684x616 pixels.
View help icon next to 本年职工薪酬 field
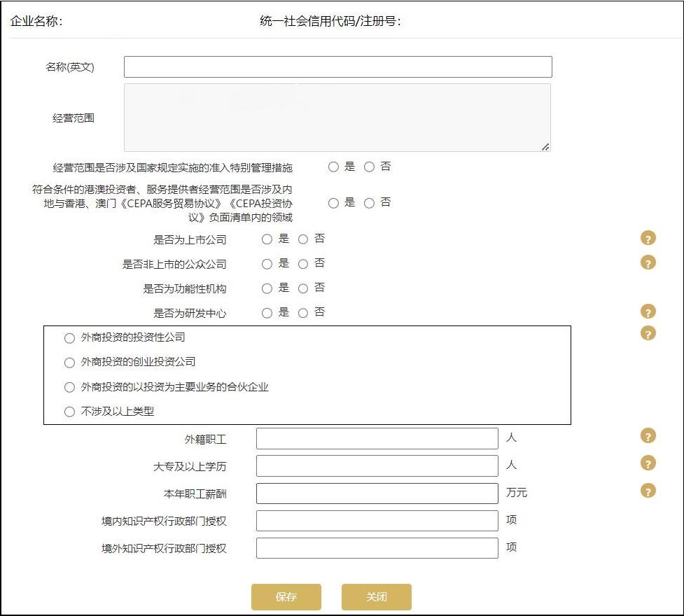(648, 490)
